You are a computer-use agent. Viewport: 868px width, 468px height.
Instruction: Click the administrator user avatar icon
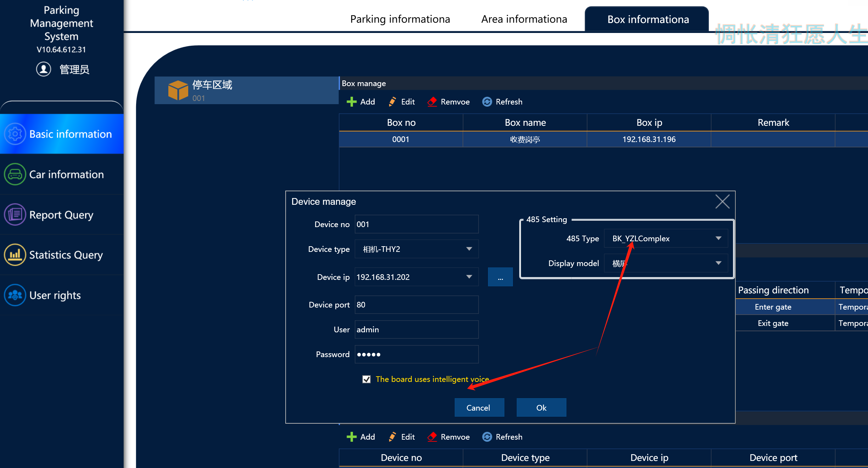tap(44, 69)
